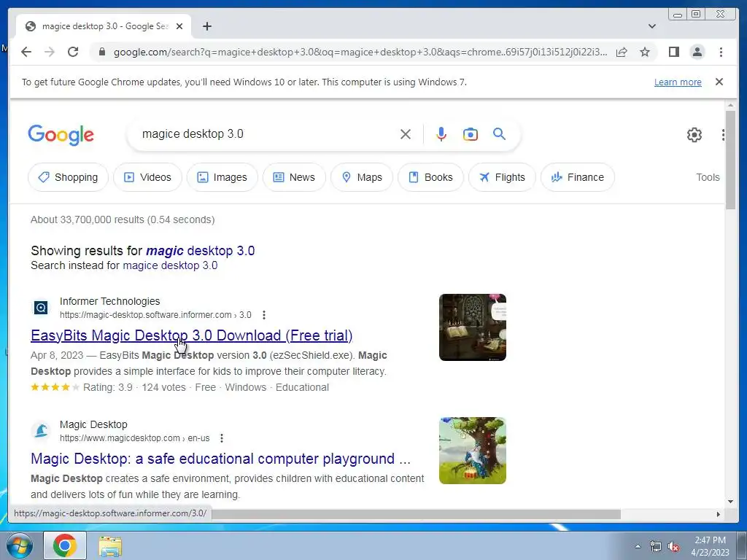Open the network status tray icon
The width and height of the screenshot is (747, 560).
[x=656, y=547]
